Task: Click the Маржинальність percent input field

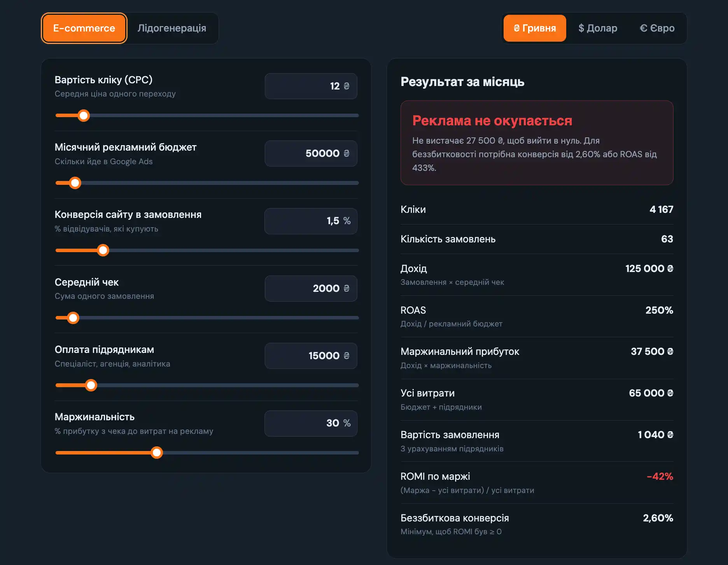Action: point(311,423)
